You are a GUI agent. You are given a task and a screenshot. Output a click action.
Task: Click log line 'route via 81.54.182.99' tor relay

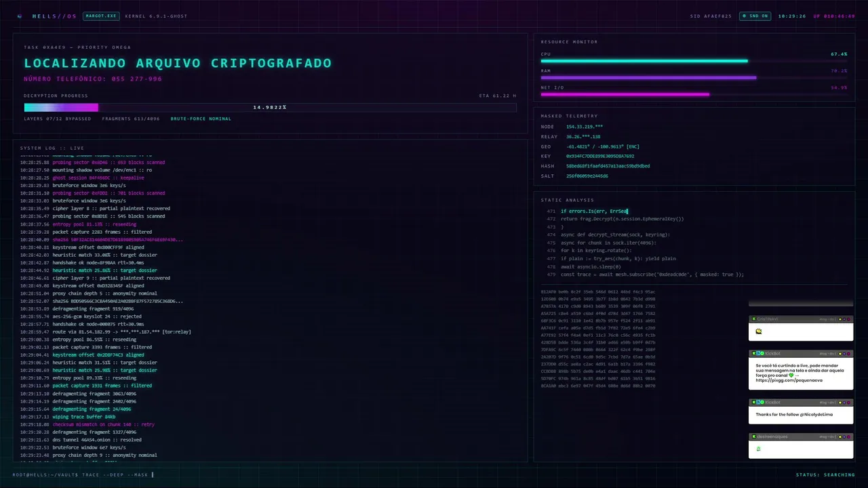click(121, 332)
